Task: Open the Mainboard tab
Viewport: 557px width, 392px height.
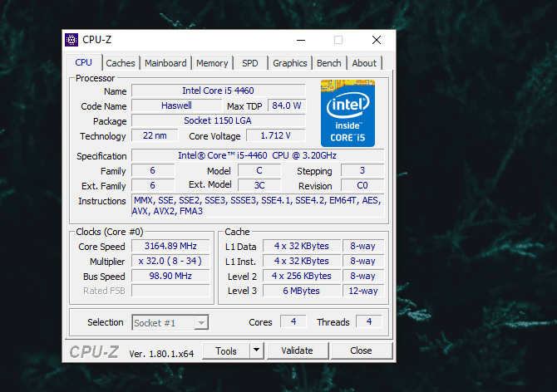Action: point(165,63)
